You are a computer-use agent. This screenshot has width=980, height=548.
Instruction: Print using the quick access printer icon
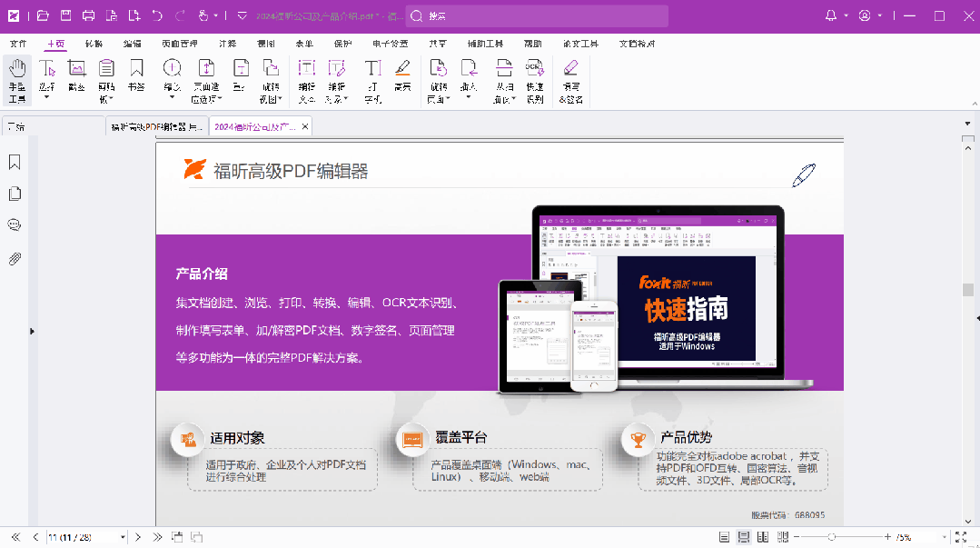click(x=89, y=15)
